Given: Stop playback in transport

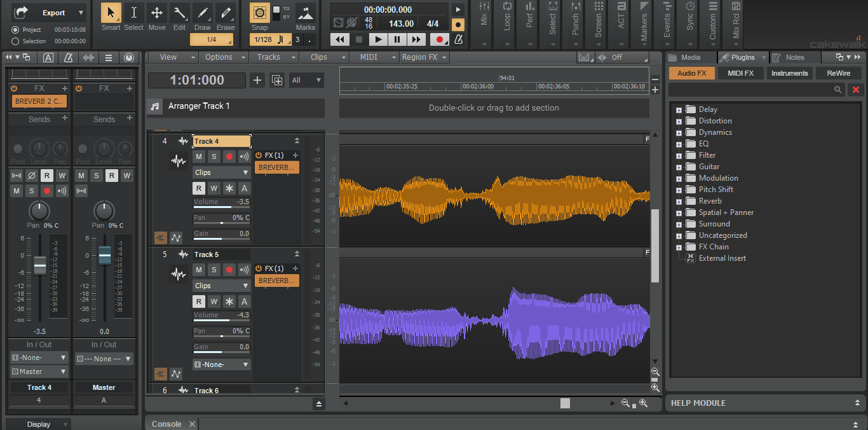Looking at the screenshot, I should 359,39.
